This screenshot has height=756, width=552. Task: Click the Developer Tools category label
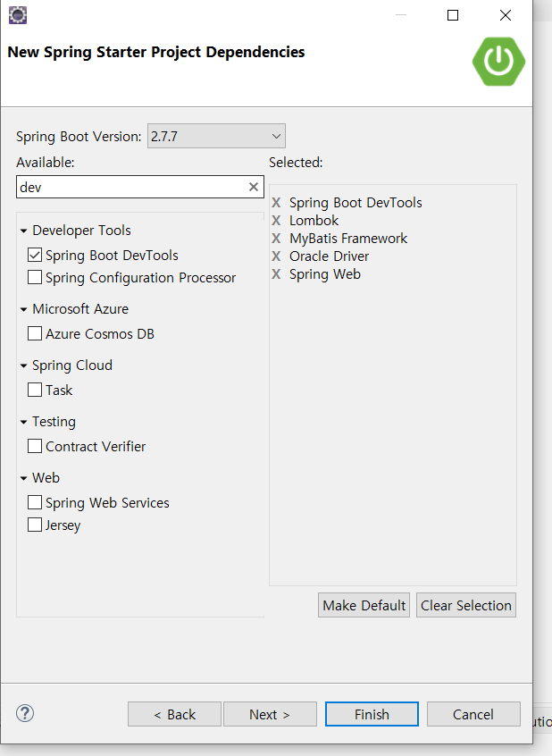(81, 231)
